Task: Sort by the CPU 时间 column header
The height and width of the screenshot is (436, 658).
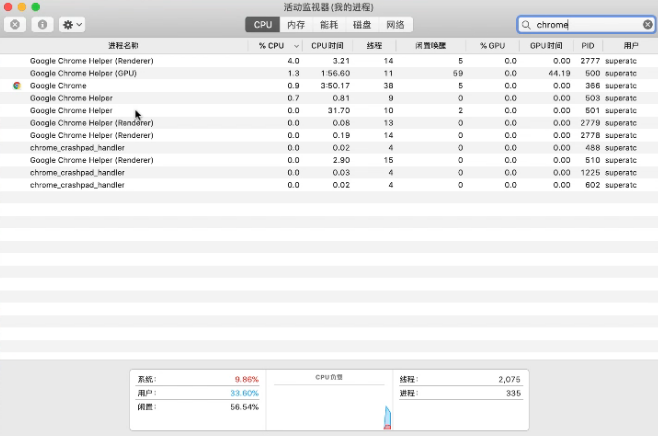Action: [x=327, y=46]
